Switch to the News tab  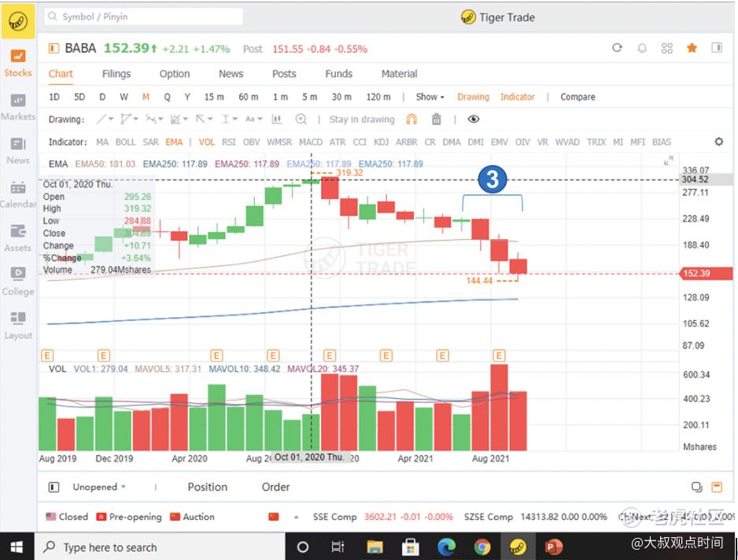pos(231,74)
